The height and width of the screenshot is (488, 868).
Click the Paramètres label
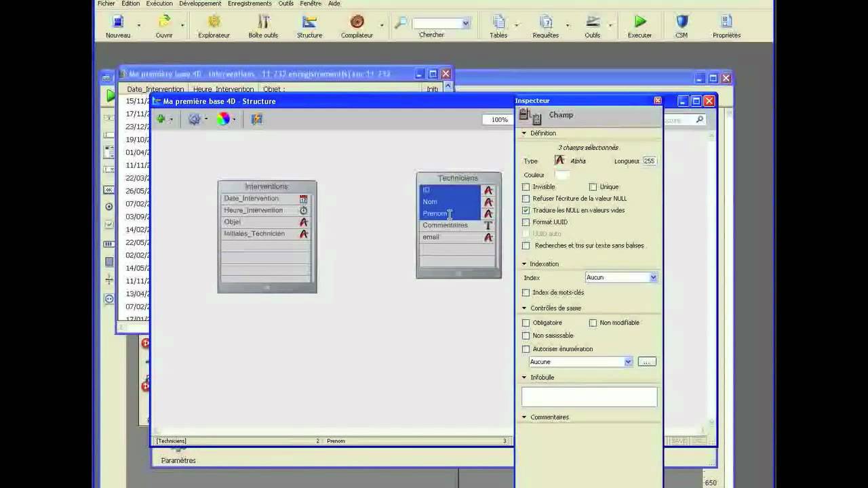pos(178,460)
